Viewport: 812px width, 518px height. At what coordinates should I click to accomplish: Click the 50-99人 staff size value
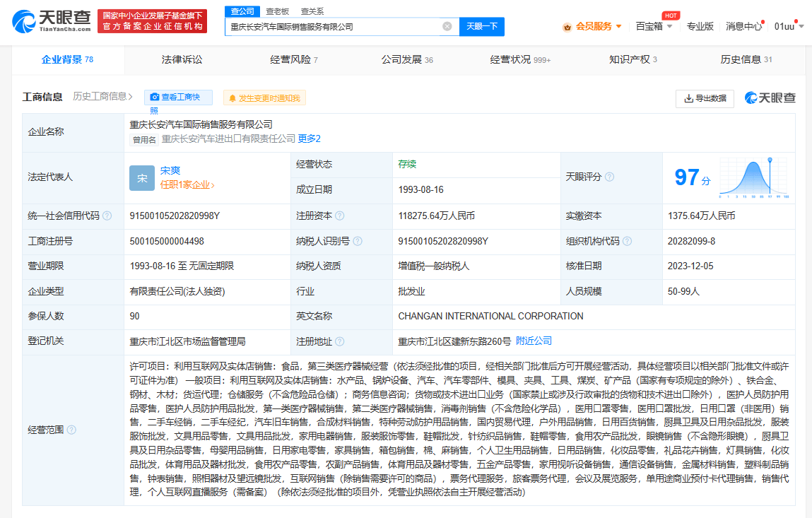pos(683,291)
